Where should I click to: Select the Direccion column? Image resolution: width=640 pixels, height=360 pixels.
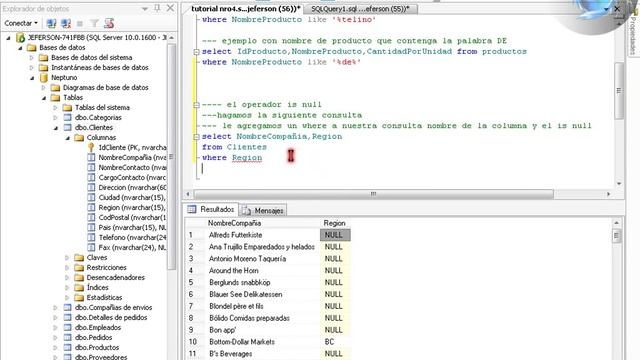tap(132, 187)
